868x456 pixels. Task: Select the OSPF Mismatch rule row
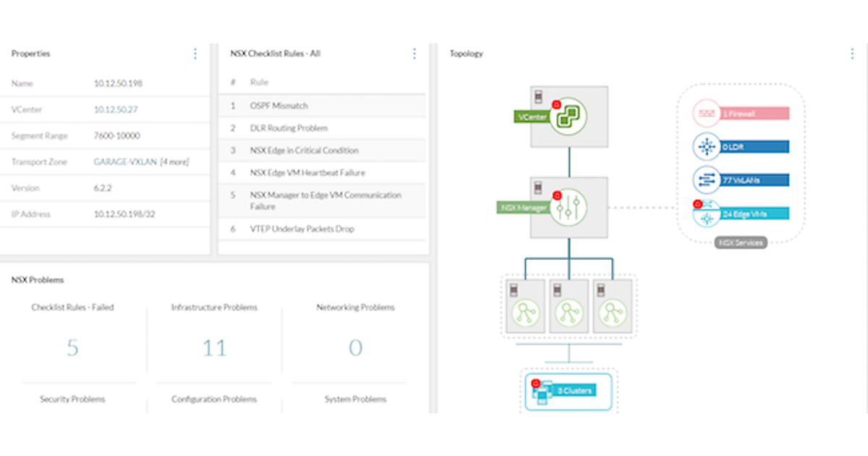coord(322,106)
